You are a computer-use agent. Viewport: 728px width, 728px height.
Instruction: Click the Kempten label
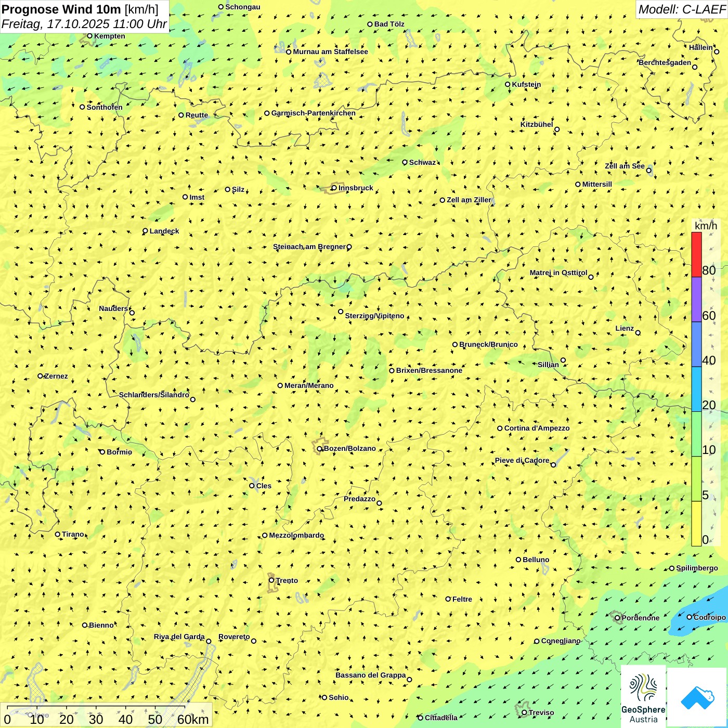pos(109,36)
